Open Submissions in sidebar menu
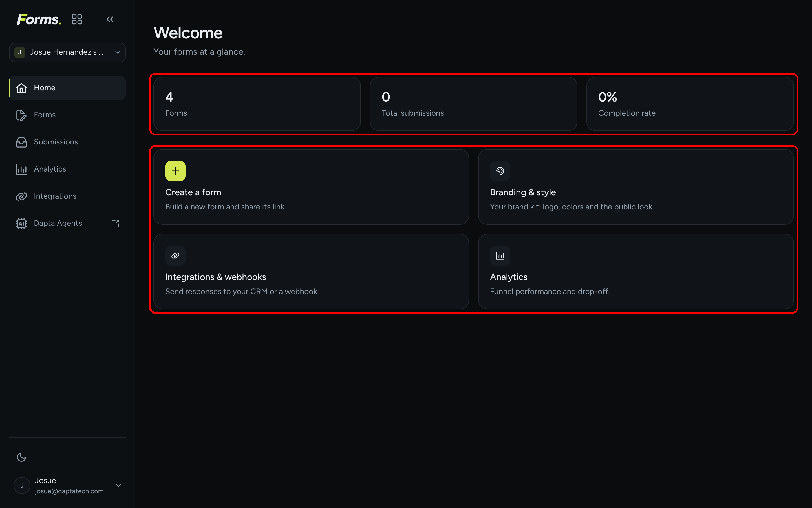 point(67,142)
